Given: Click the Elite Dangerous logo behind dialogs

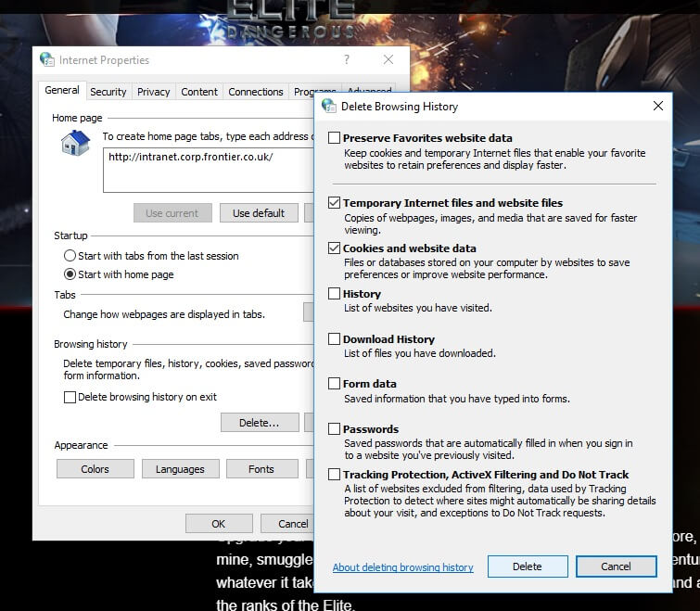Looking at the screenshot, I should pos(290,19).
